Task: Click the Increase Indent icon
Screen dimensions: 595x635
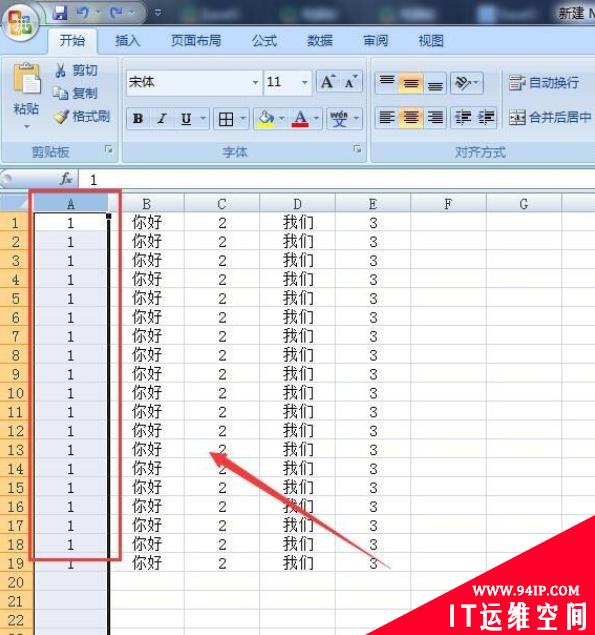Action: tap(486, 118)
